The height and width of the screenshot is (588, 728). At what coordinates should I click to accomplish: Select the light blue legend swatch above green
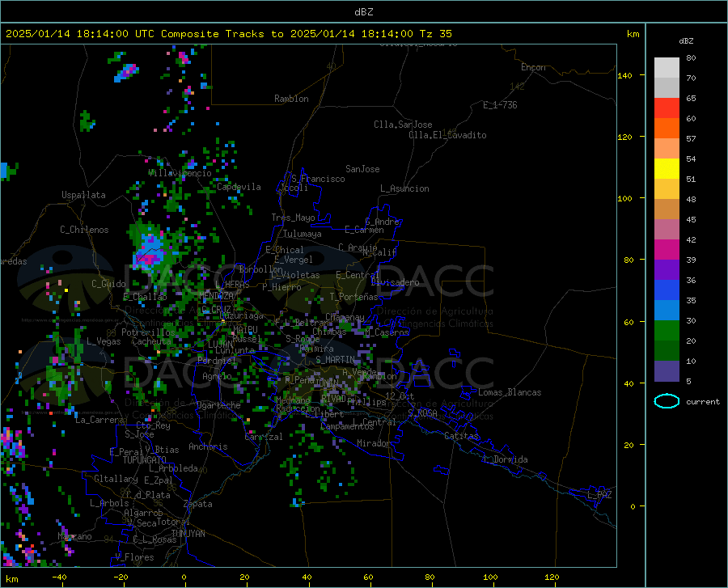[667, 311]
